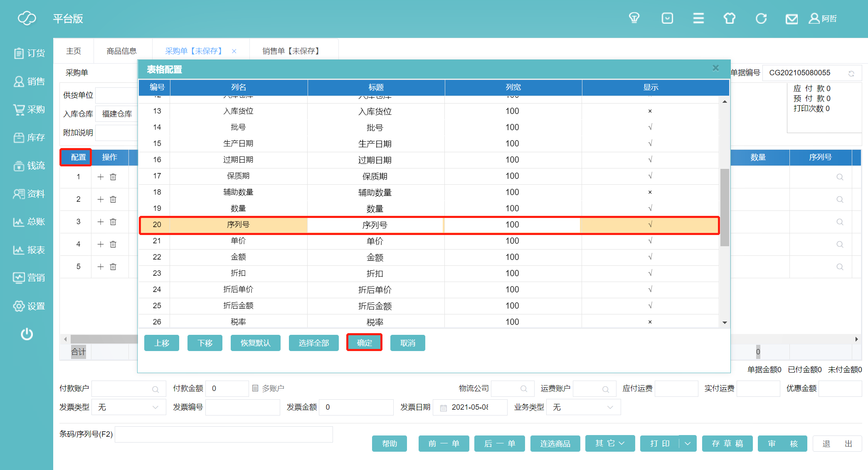The width and height of the screenshot is (868, 470).
Task: Click the lightbulb tips icon in header
Action: tap(634, 18)
